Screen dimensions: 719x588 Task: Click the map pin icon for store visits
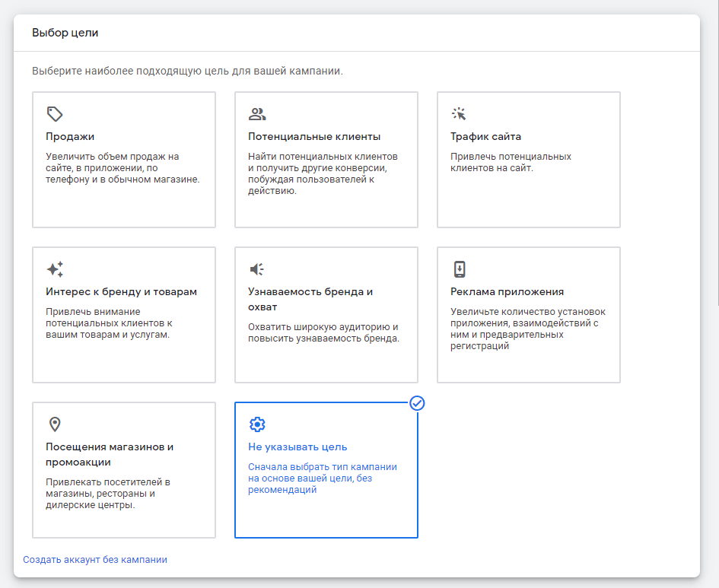[x=54, y=424]
